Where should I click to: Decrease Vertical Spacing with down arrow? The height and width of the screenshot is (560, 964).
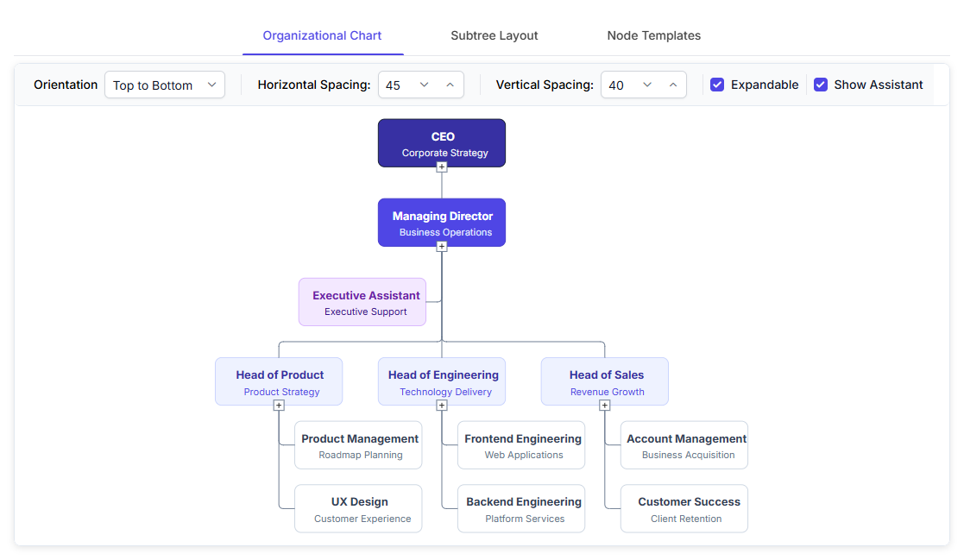click(x=646, y=85)
